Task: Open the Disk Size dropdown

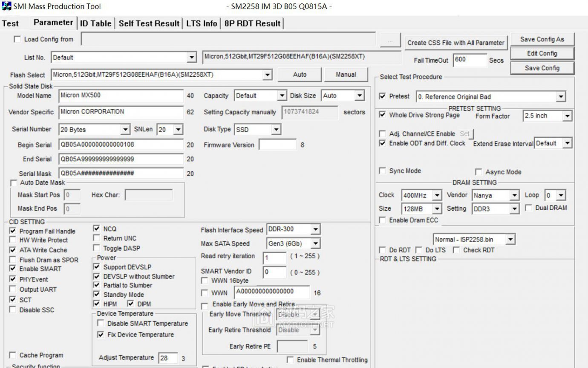Action: (x=343, y=96)
